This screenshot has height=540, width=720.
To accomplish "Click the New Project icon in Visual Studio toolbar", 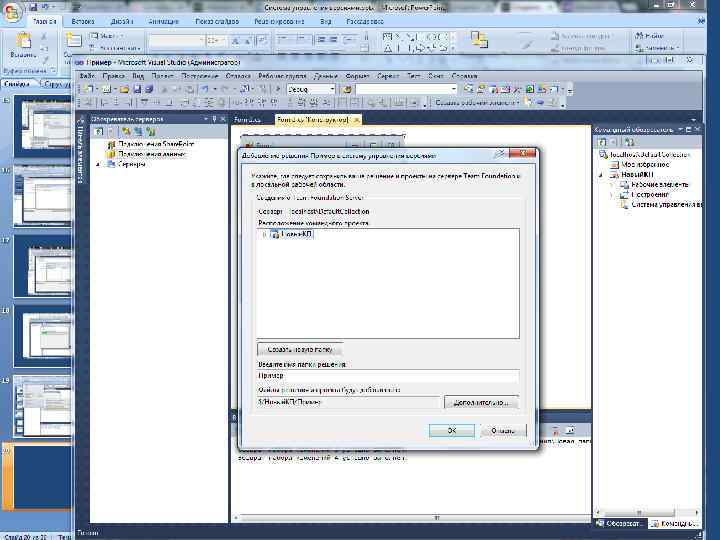I will click(x=88, y=90).
